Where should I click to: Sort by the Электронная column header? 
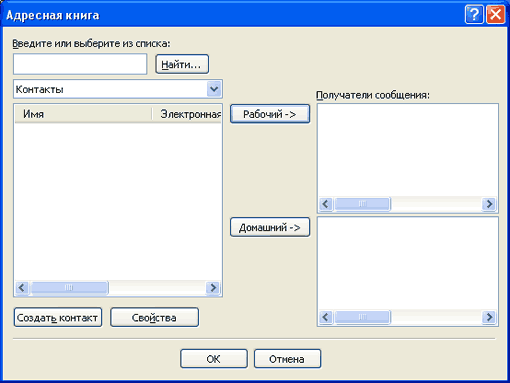click(187, 114)
